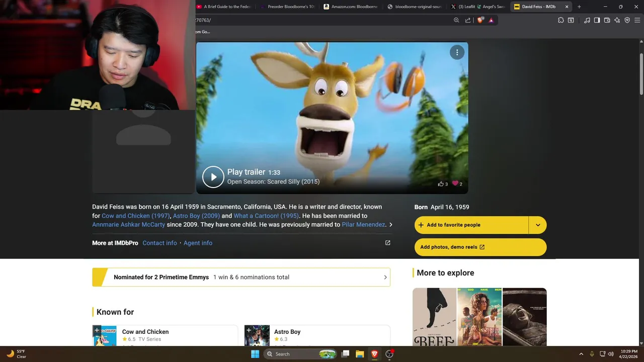Click the Wayback Machine search toolbar icon
Screen dimensions: 644x362
tap(571, 20)
